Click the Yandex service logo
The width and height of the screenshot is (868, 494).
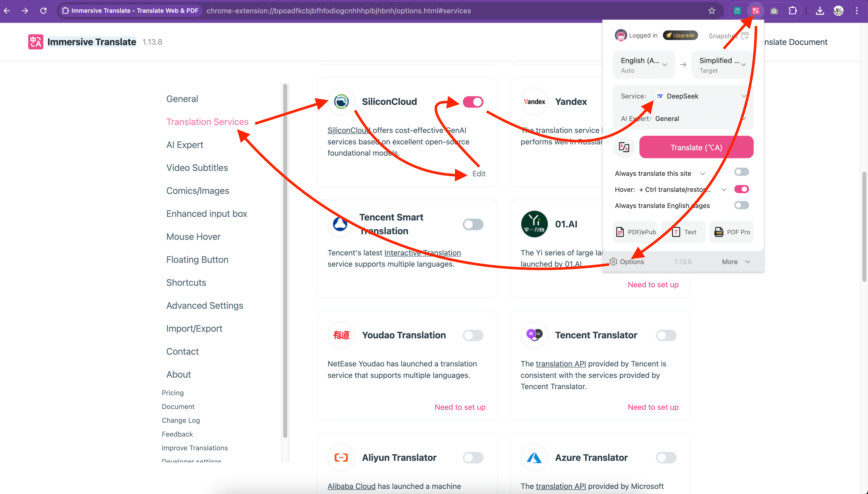[534, 102]
